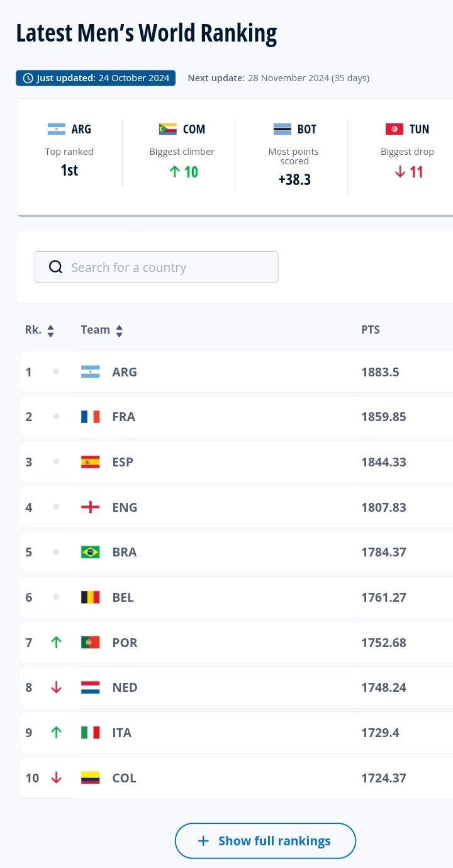This screenshot has height=868, width=453.
Task: Click the Argentina flag in ranking row 1
Action: (x=91, y=372)
